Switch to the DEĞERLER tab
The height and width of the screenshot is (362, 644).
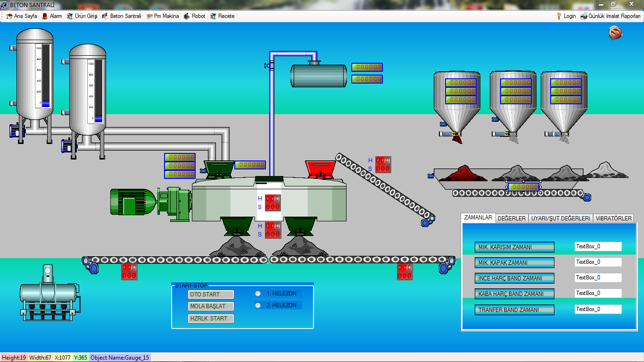pos(512,219)
